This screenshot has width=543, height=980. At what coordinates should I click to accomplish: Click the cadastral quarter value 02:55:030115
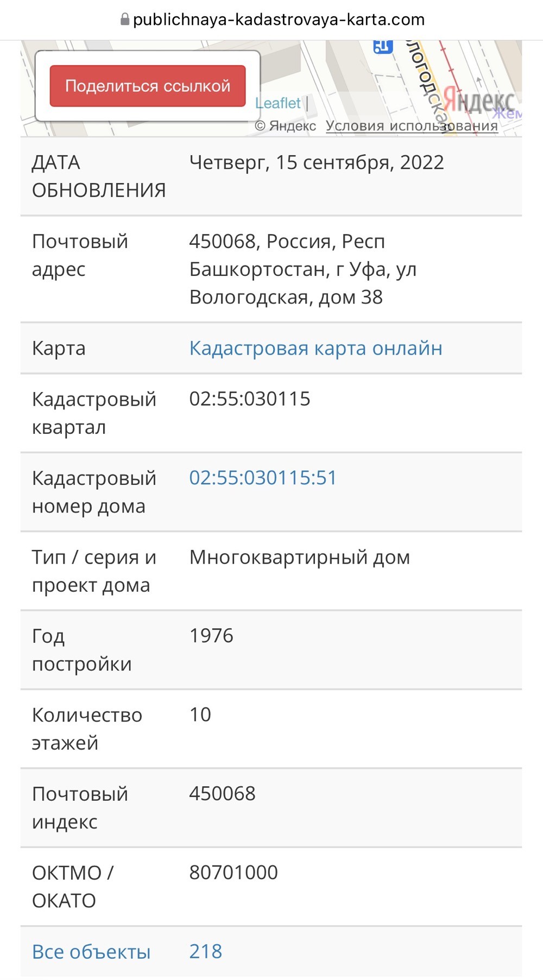pos(250,399)
